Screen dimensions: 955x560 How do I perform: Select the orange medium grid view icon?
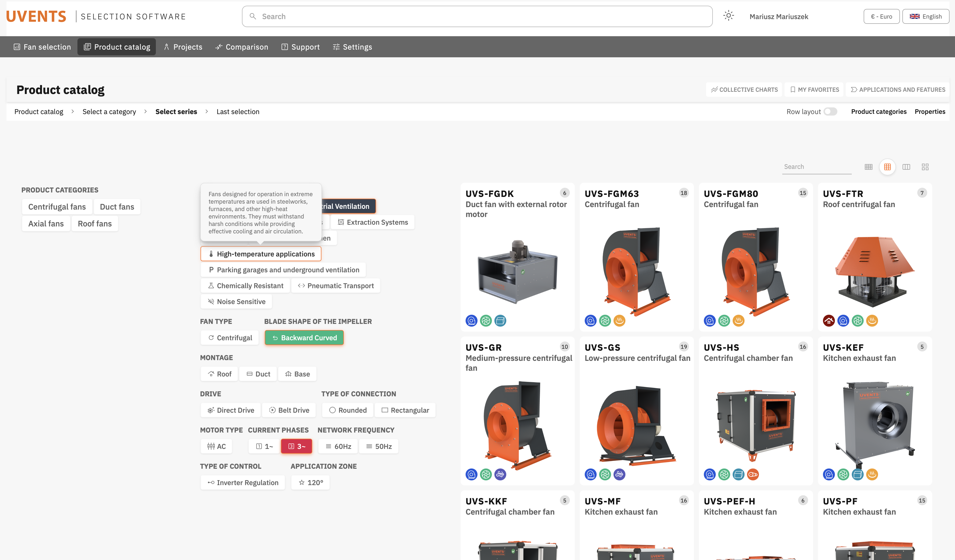click(x=887, y=167)
